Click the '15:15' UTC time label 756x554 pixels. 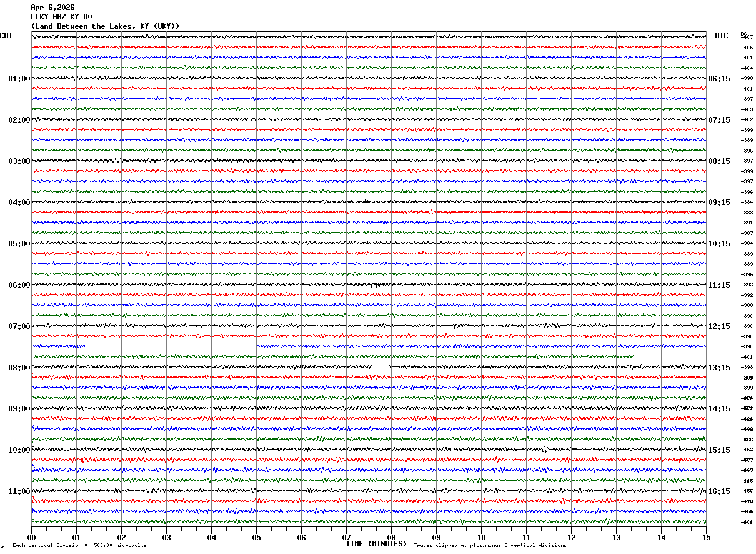(x=719, y=450)
